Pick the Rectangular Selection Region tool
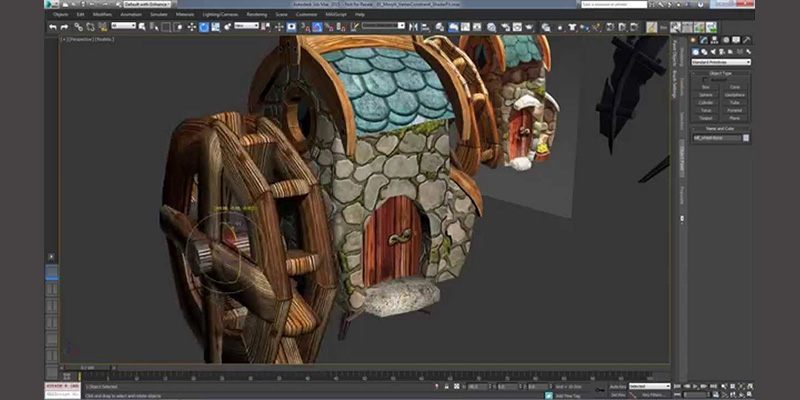Screen dimensions: 800x400 tap(165, 27)
